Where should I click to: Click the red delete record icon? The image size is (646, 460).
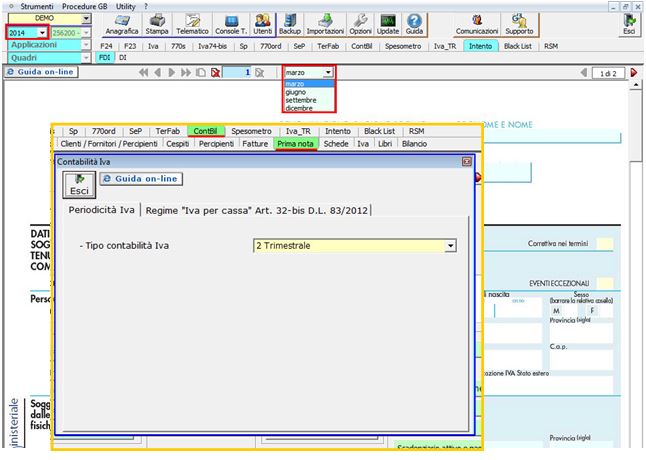[215, 72]
